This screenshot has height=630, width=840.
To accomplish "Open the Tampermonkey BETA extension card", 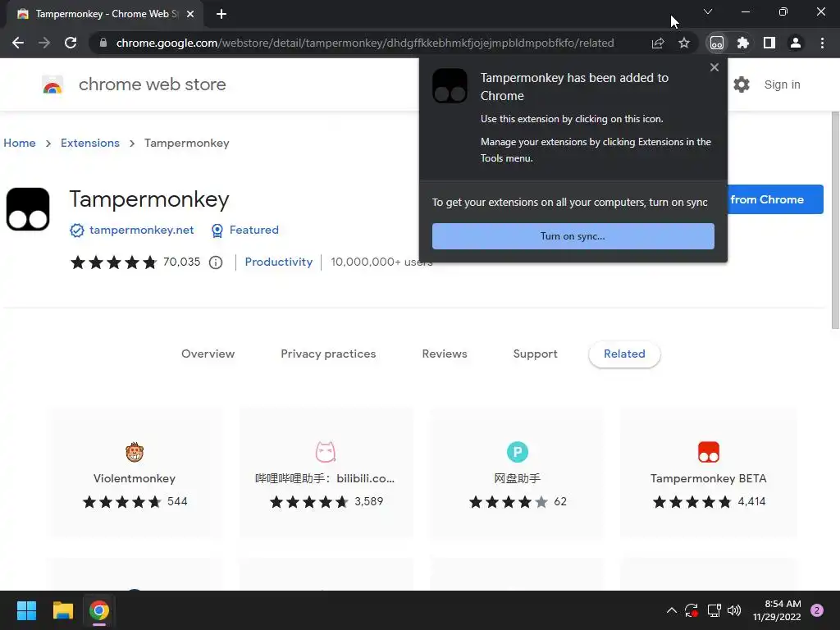I will [x=708, y=472].
